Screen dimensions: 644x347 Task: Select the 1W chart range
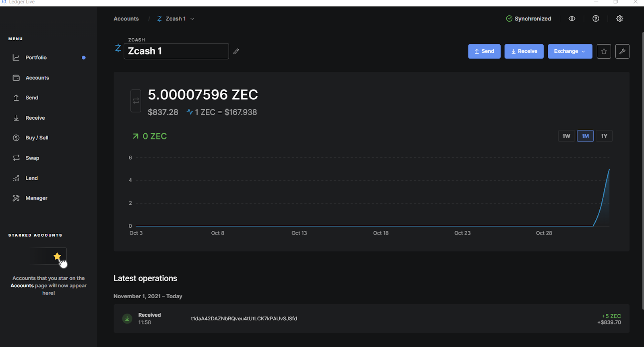pyautogui.click(x=566, y=136)
